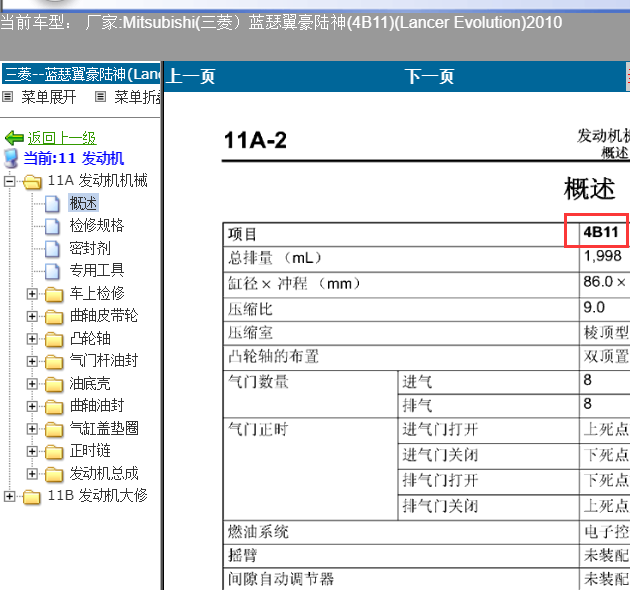Go to previous page with 上一页
The height and width of the screenshot is (590, 630).
[x=191, y=76]
